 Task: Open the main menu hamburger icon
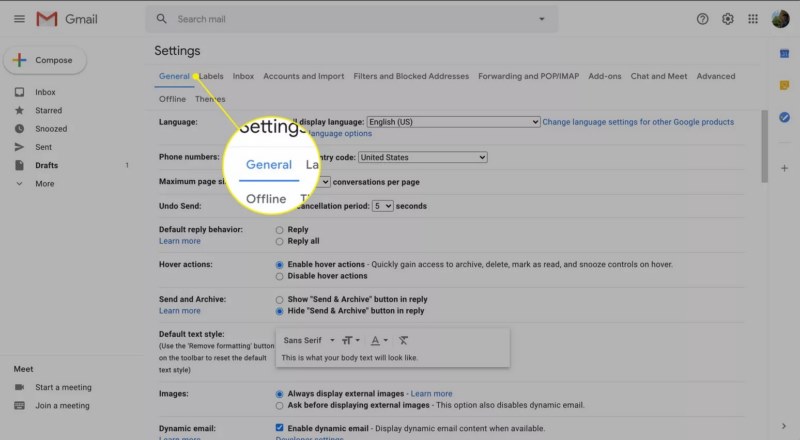tap(19, 19)
